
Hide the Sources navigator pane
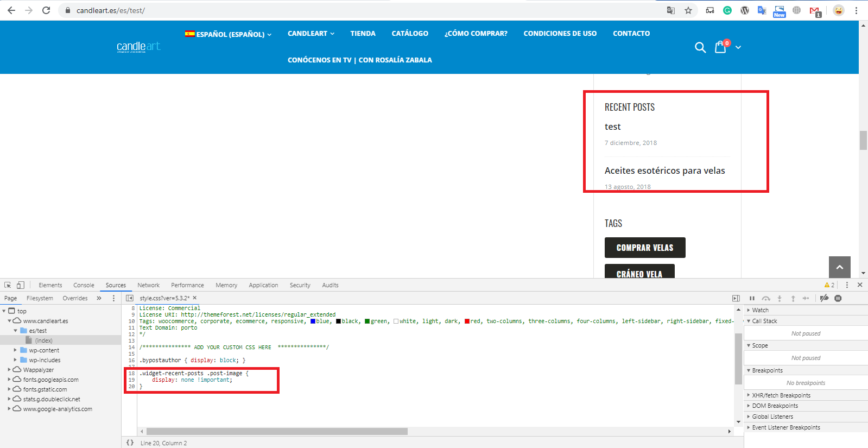point(130,298)
